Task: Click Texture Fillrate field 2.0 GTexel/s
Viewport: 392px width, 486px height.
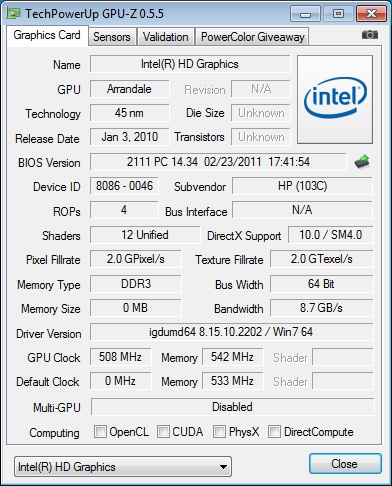Action: (322, 259)
